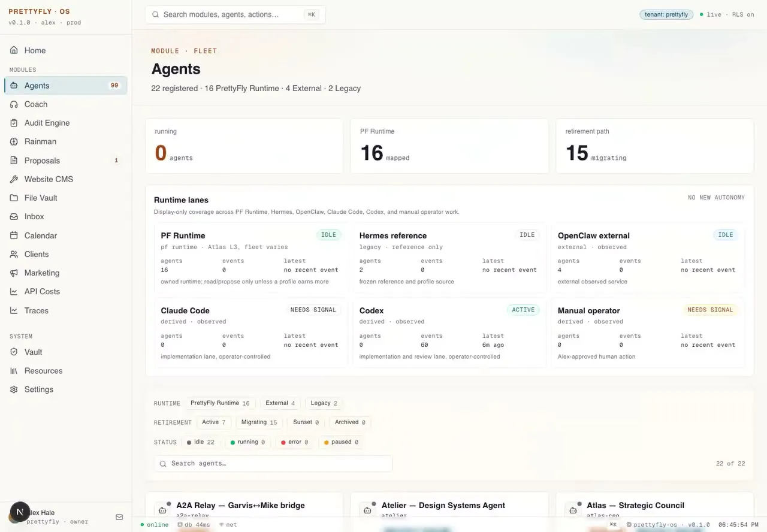Image resolution: width=767 pixels, height=532 pixels.
Task: Click the Proposals document icon
Action: [x=14, y=161]
